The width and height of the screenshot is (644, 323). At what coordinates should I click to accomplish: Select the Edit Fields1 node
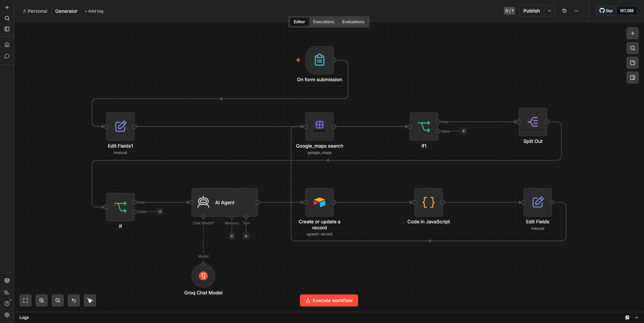(x=120, y=127)
